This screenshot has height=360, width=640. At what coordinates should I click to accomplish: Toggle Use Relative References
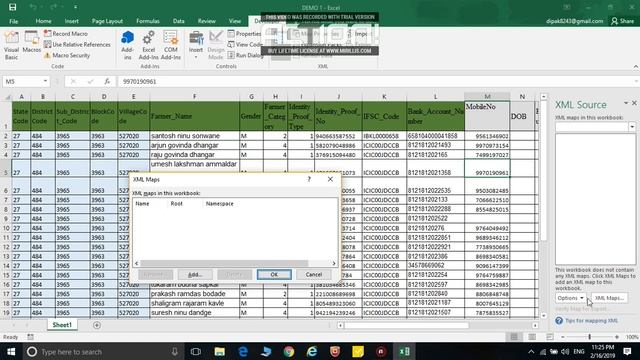click(77, 44)
